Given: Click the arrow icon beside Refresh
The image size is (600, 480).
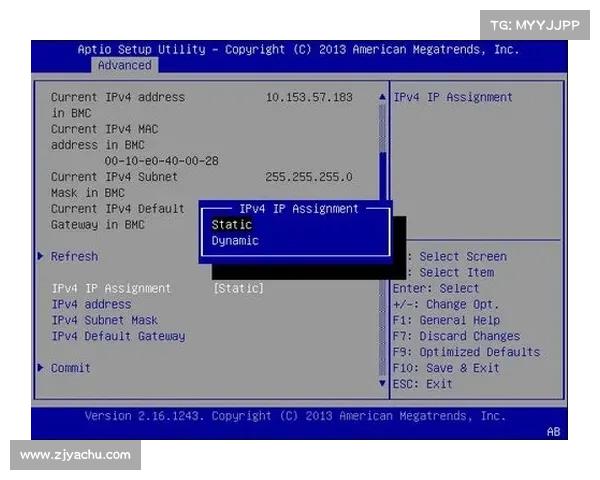Looking at the screenshot, I should click(x=40, y=256).
